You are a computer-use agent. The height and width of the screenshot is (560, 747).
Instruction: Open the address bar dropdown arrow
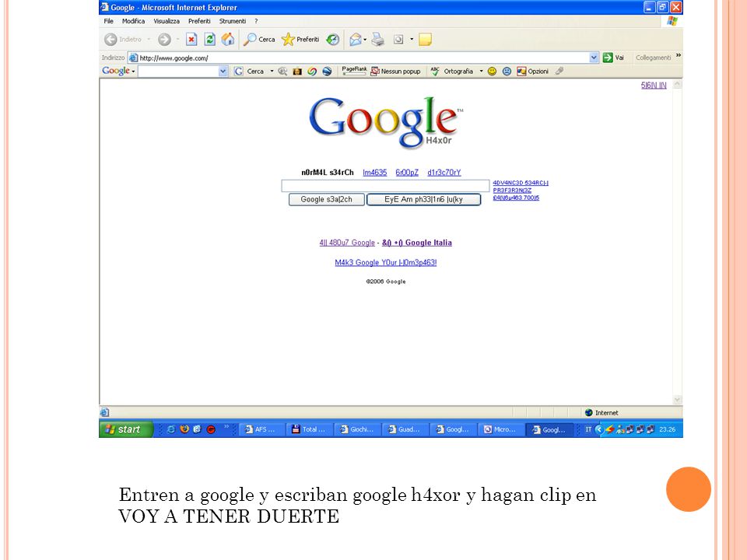(x=594, y=58)
